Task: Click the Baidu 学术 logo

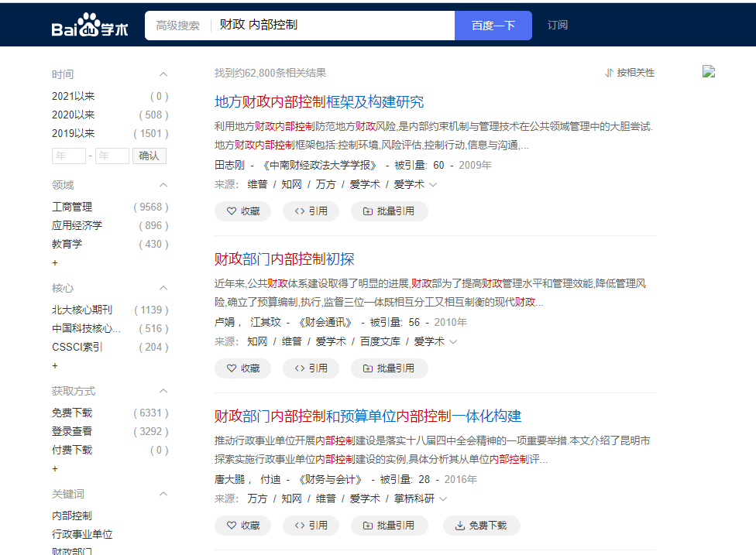Action: 90,25
